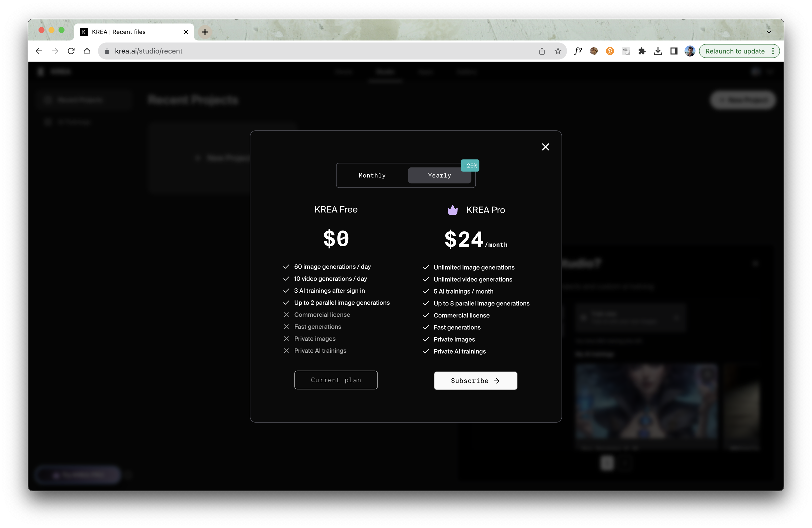Viewport: 812px width, 528px height.
Task: Select Yearly billing option
Action: (x=439, y=175)
